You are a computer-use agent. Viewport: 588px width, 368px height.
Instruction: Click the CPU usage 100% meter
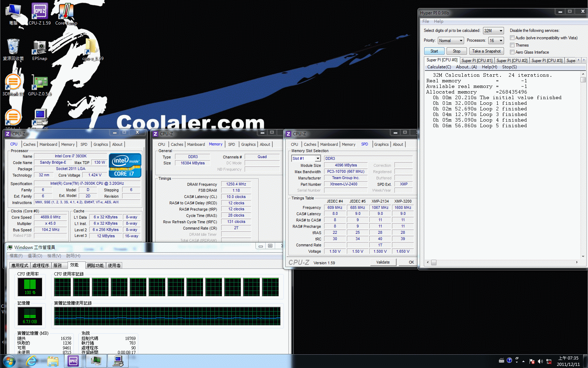(x=30, y=287)
